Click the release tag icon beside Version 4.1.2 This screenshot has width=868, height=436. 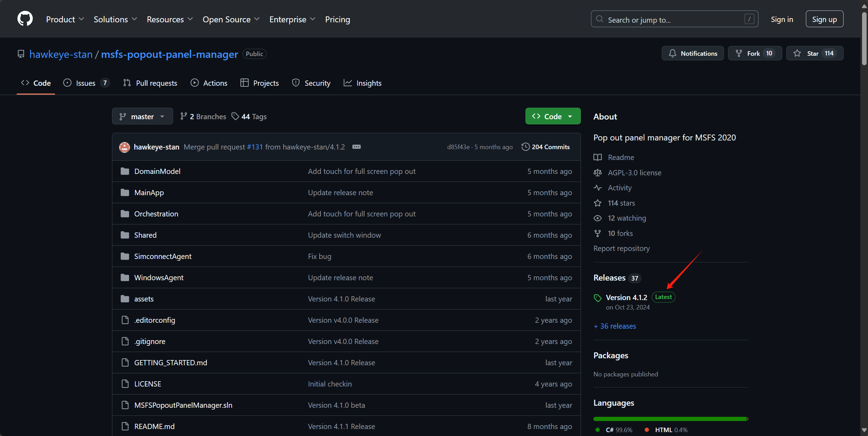coord(598,298)
